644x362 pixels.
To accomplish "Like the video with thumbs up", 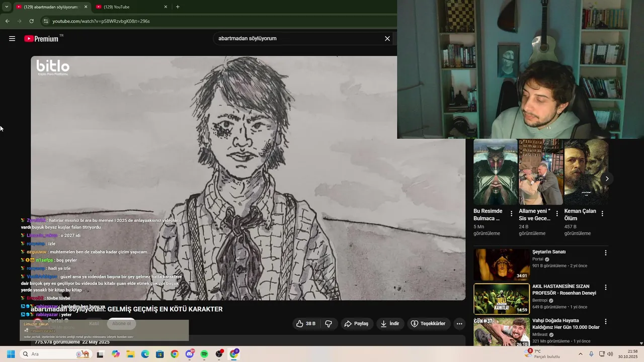I will tap(306, 324).
